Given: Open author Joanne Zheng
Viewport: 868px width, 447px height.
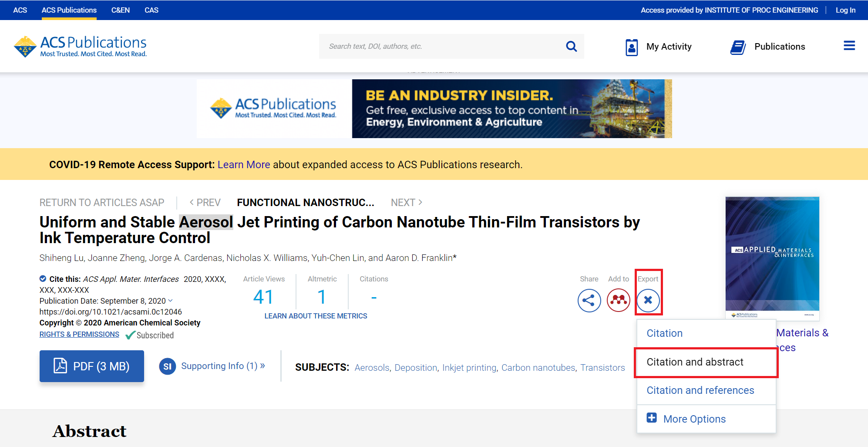Looking at the screenshot, I should tap(116, 258).
